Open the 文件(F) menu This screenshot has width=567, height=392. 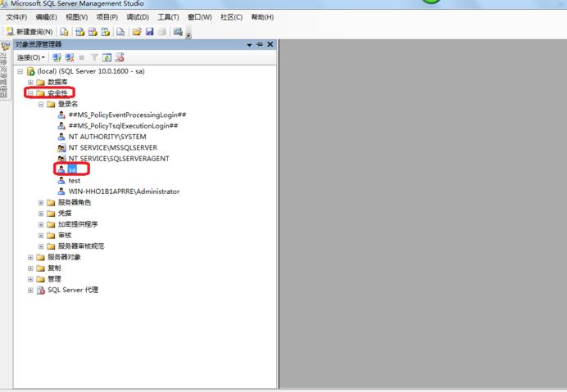[16, 17]
